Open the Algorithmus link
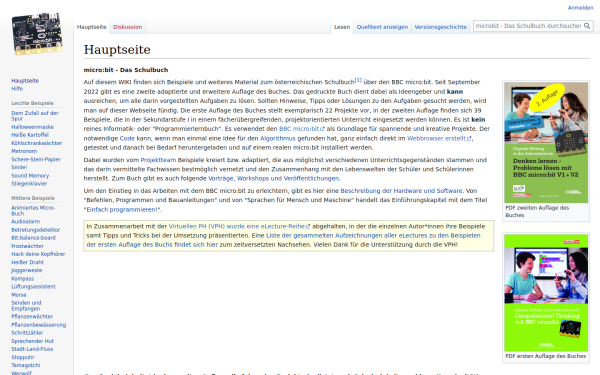This screenshot has height=375, width=600. click(278, 138)
